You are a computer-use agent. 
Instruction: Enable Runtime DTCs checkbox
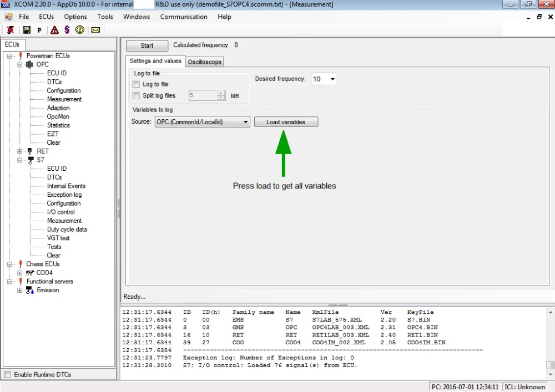click(7, 374)
